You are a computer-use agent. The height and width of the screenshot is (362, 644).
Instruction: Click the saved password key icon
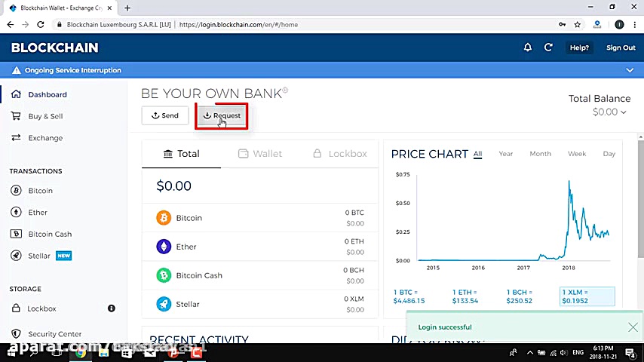tap(563, 25)
